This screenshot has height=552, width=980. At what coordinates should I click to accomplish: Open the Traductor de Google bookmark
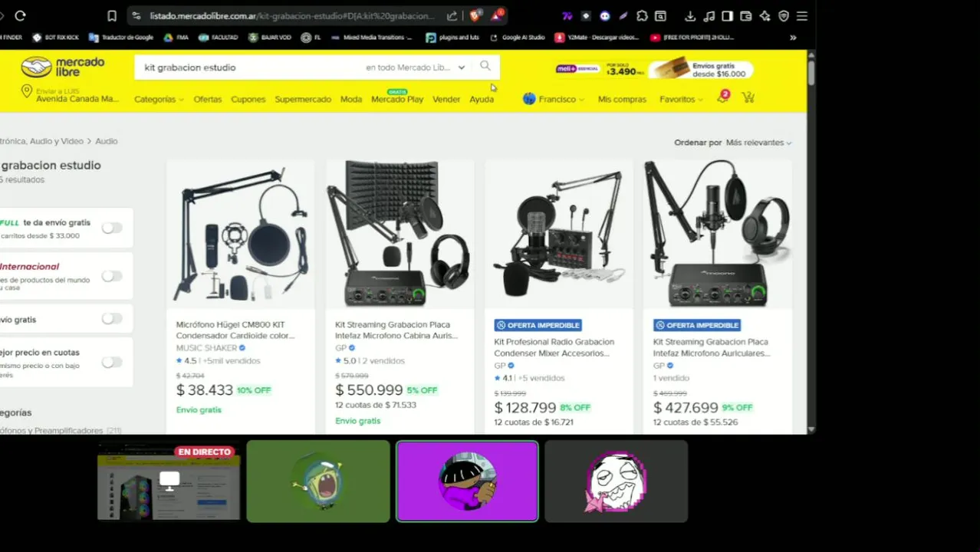(x=121, y=37)
